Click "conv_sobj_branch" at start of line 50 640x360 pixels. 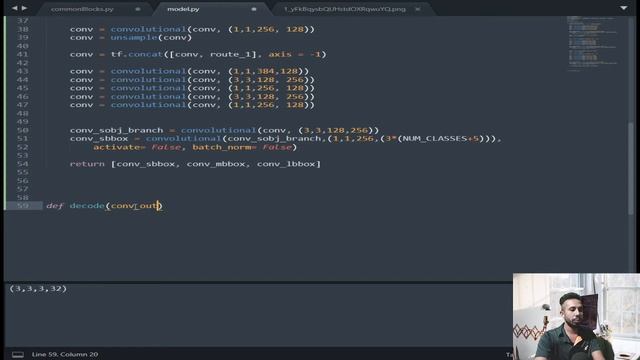(x=116, y=130)
